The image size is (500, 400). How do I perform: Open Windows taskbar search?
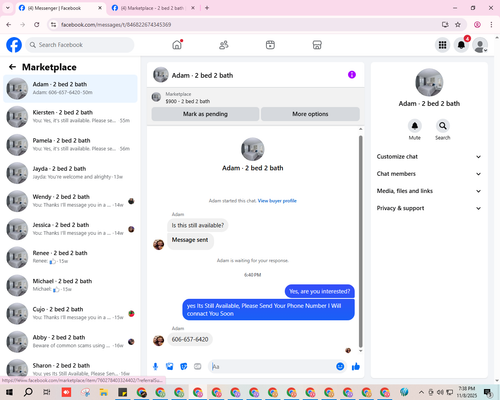tap(28, 392)
